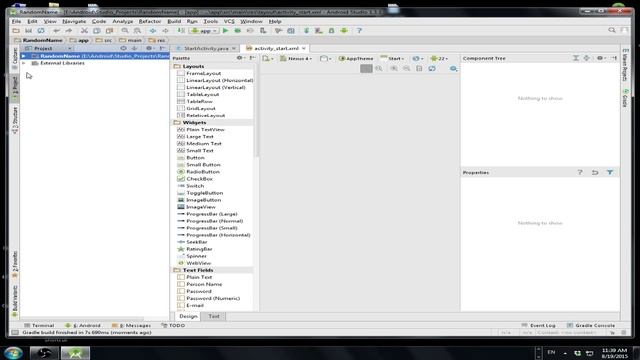Screen dimensions: 640x360
Task: Click the Replace toolbar icon
Action: coord(138,31)
